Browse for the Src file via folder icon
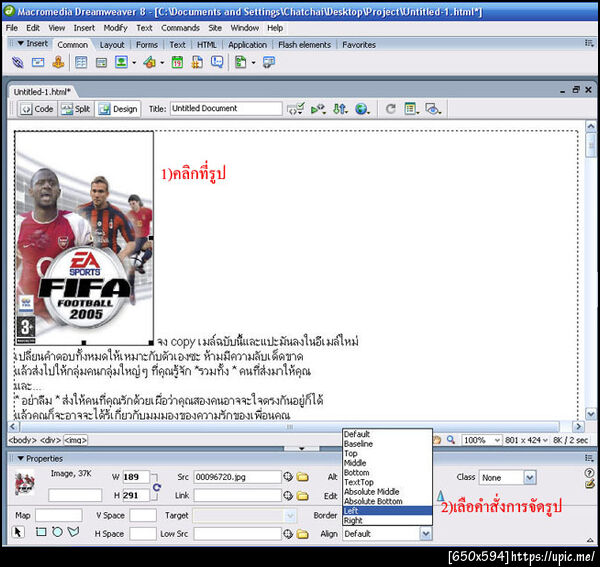This screenshot has height=567, width=600. point(302,477)
